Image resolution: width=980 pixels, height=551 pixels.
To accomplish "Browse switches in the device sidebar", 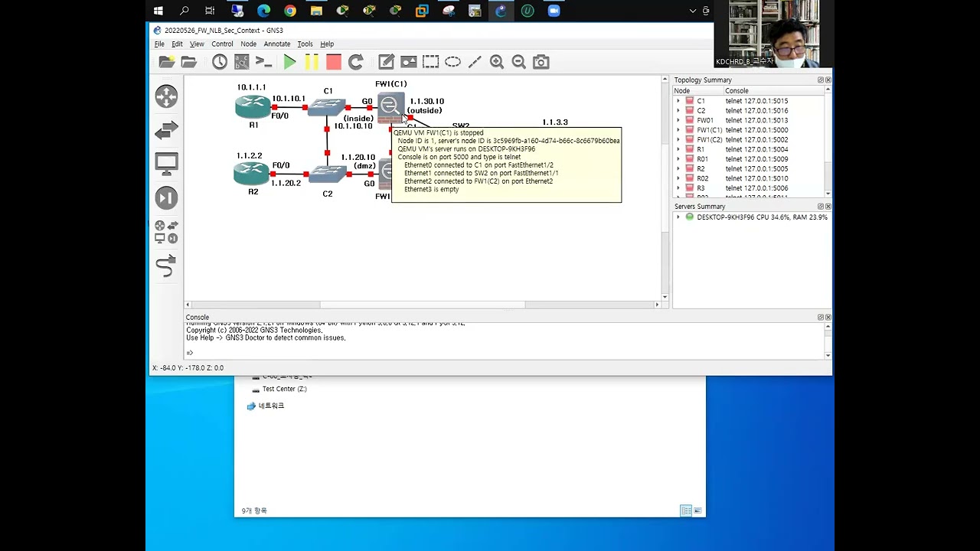I will click(166, 130).
